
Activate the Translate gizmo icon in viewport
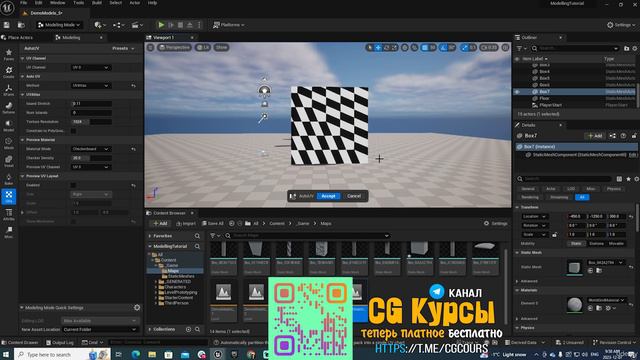click(378, 47)
